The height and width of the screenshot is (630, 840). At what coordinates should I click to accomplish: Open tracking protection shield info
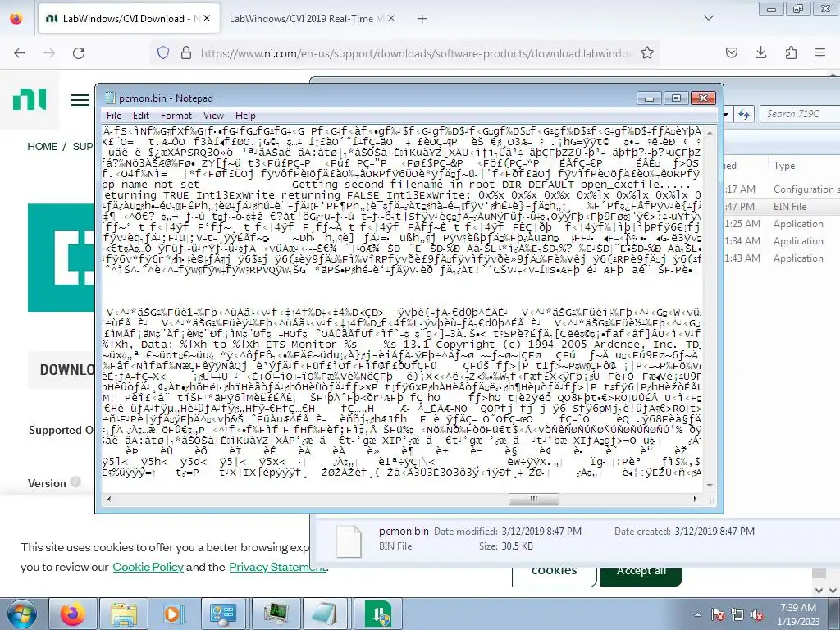click(163, 53)
